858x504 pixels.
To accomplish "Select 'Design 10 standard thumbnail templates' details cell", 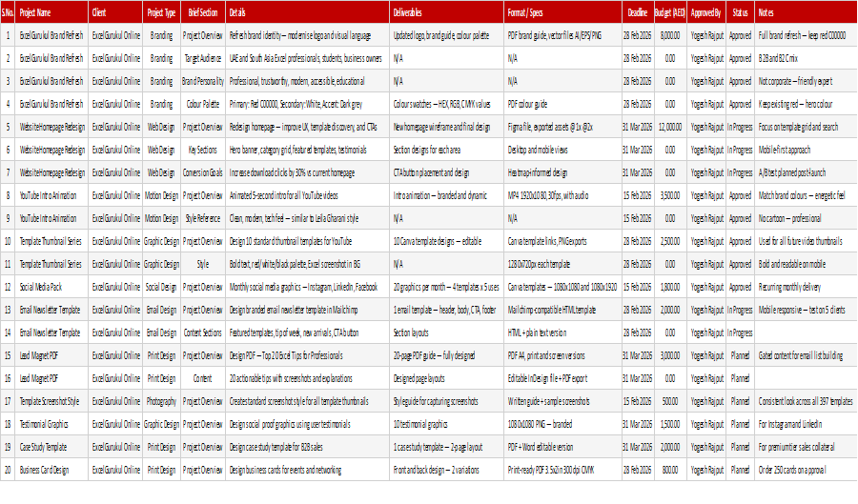I will click(308, 241).
